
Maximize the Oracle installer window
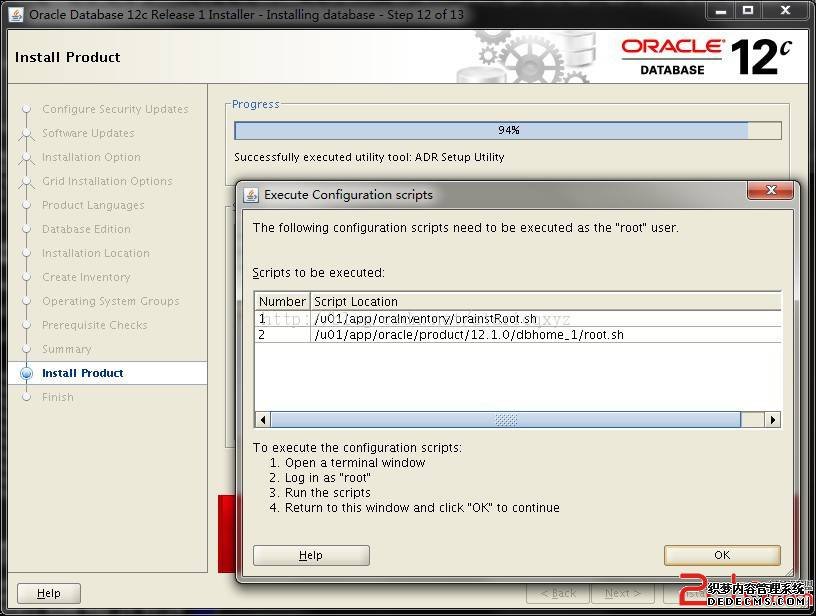(748, 11)
